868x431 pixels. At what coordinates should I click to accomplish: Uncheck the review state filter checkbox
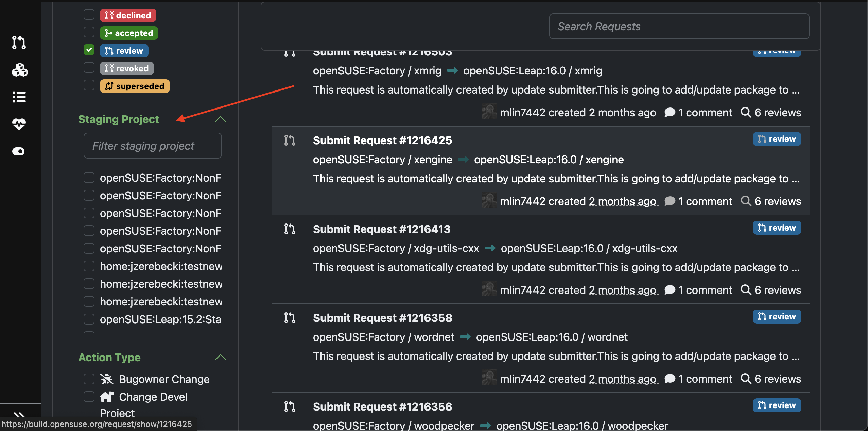point(89,50)
